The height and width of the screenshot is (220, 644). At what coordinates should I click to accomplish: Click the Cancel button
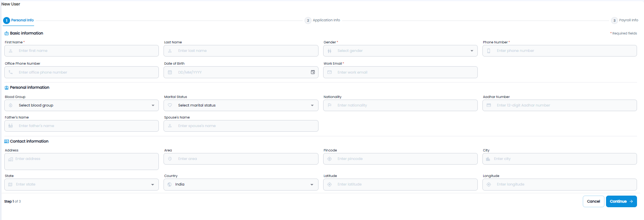point(593,201)
